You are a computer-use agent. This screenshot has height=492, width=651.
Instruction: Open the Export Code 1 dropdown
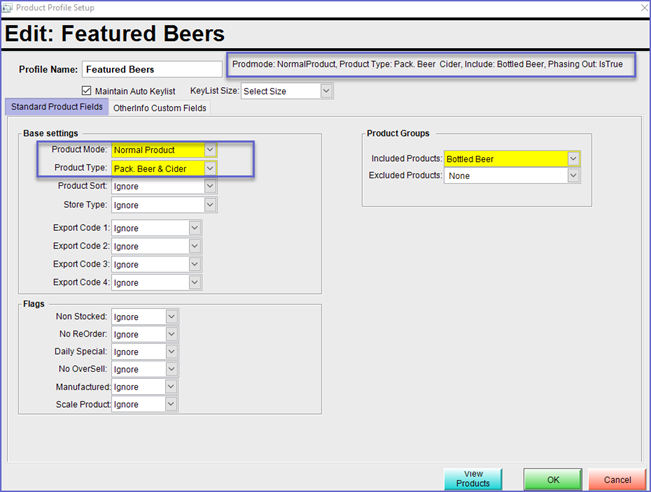(195, 228)
